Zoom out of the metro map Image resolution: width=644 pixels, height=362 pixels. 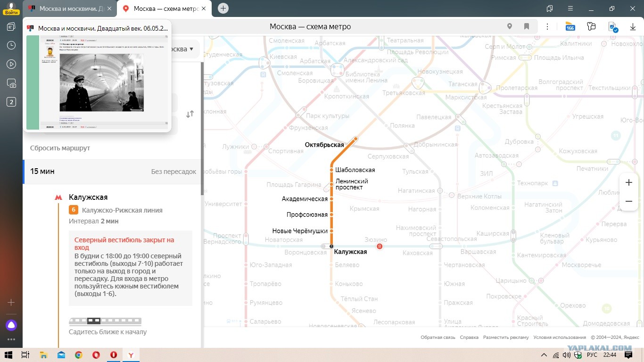click(628, 201)
